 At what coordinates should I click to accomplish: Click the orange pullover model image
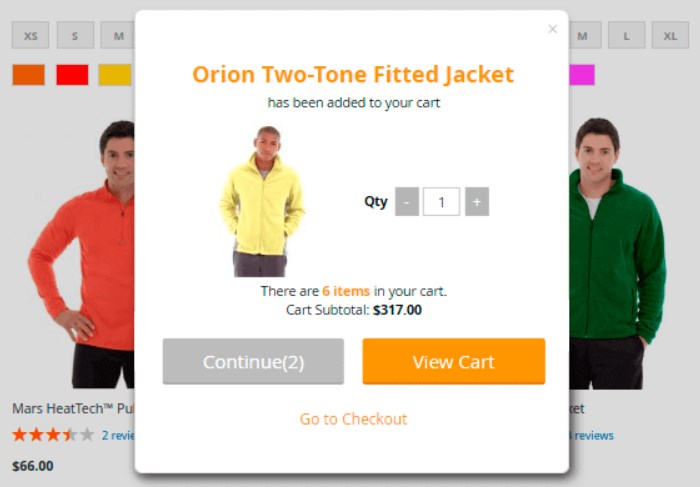pyautogui.click(x=81, y=254)
